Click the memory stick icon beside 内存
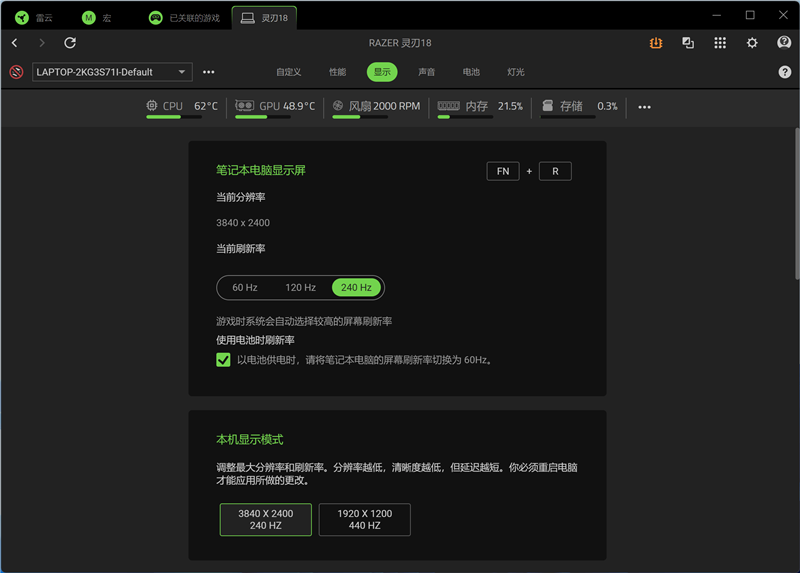800x573 pixels. pos(448,106)
